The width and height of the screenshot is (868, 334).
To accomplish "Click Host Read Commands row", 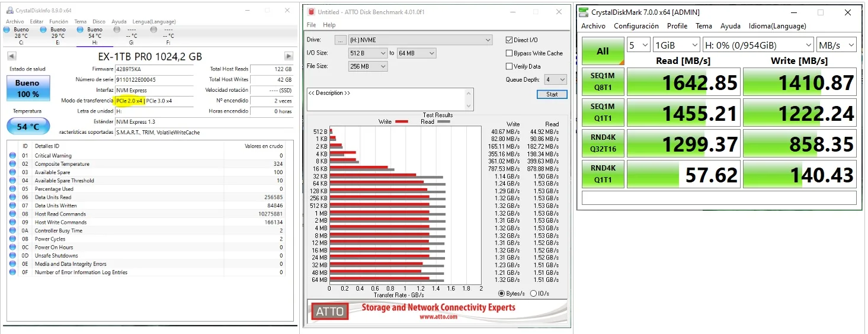I will (146, 214).
